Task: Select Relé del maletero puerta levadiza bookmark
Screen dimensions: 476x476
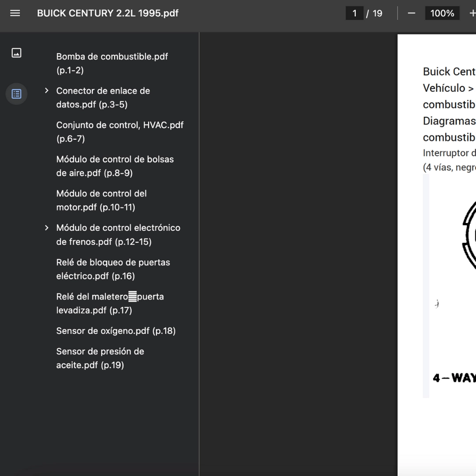Action: click(110, 303)
